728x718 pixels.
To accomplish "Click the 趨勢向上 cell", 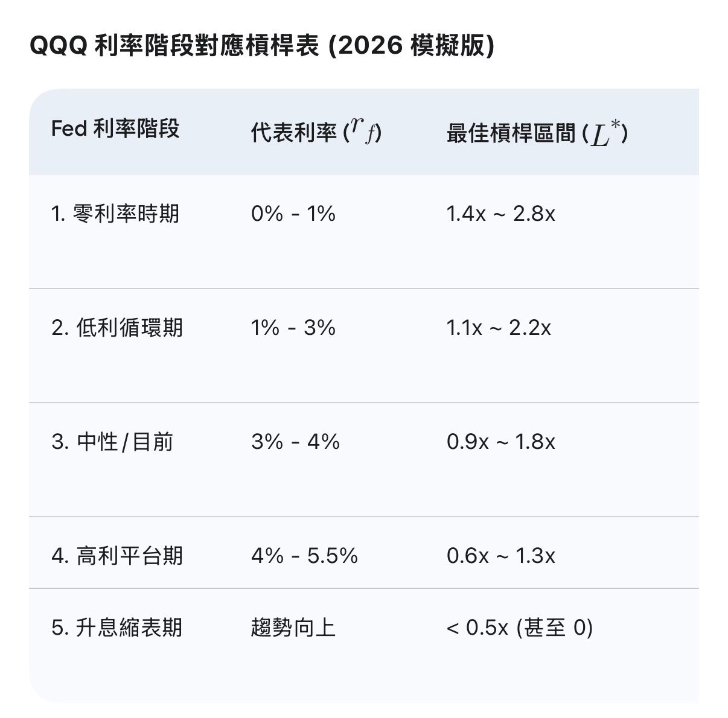I will coord(293,627).
